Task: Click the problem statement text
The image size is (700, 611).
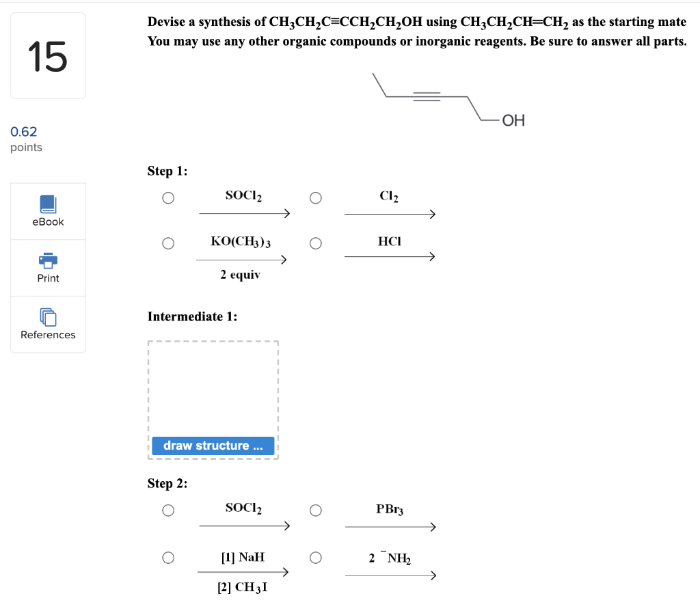Action: click(x=417, y=31)
